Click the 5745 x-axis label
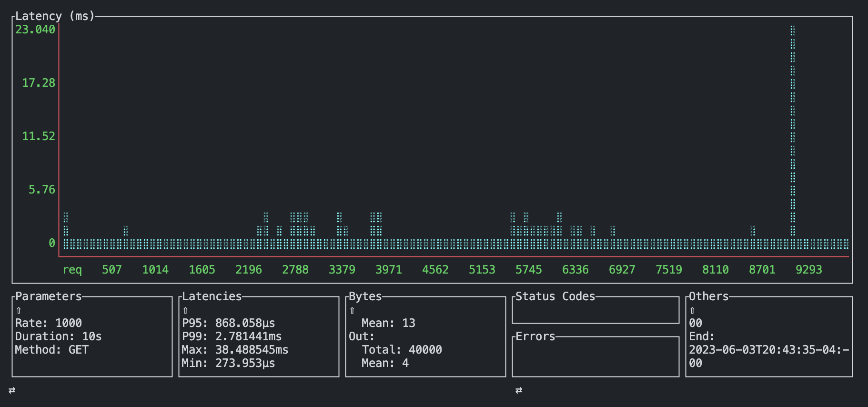868x407 pixels. tap(529, 270)
